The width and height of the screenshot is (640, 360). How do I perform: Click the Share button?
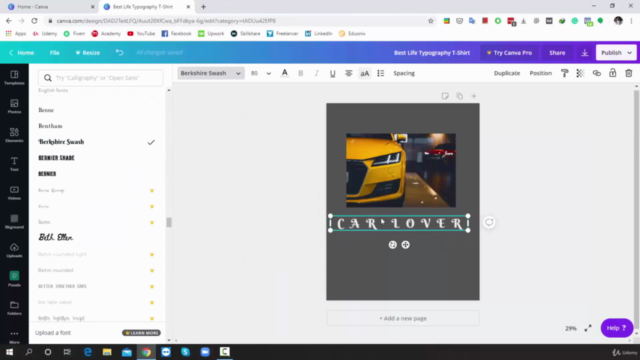coord(557,53)
